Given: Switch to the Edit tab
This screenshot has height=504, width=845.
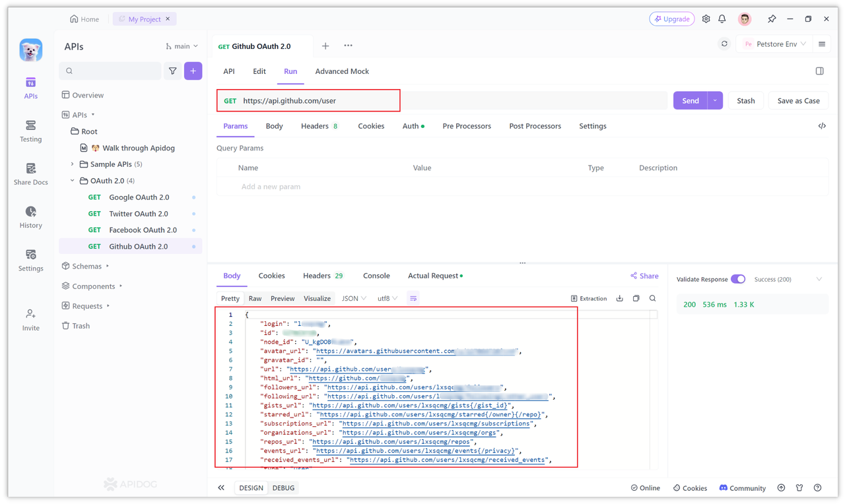Looking at the screenshot, I should tap(259, 71).
